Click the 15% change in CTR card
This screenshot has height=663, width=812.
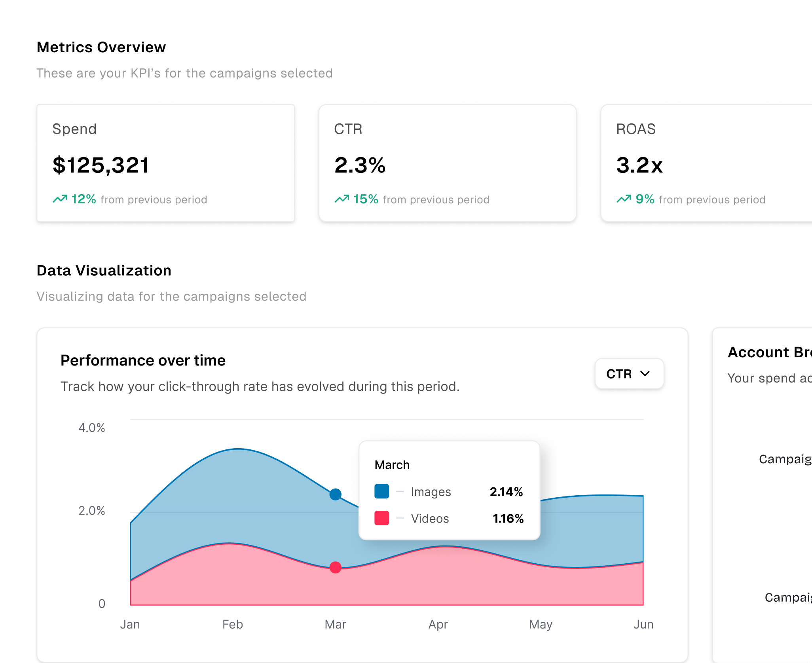pyautogui.click(x=366, y=199)
